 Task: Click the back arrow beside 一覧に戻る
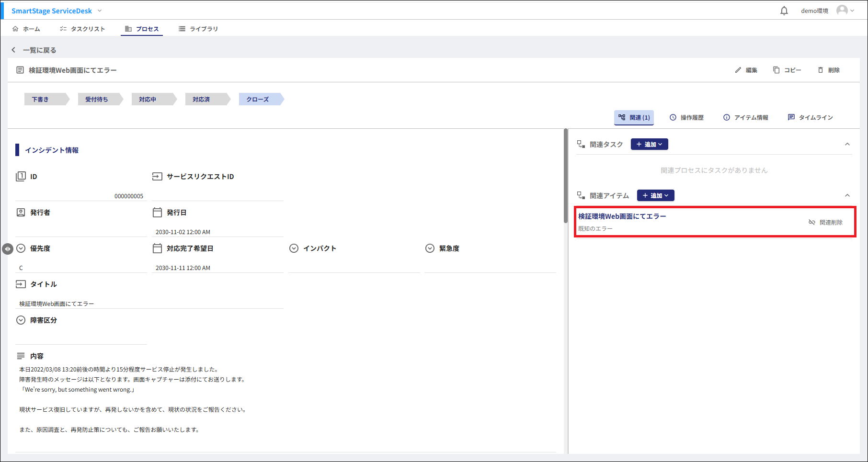(13, 50)
